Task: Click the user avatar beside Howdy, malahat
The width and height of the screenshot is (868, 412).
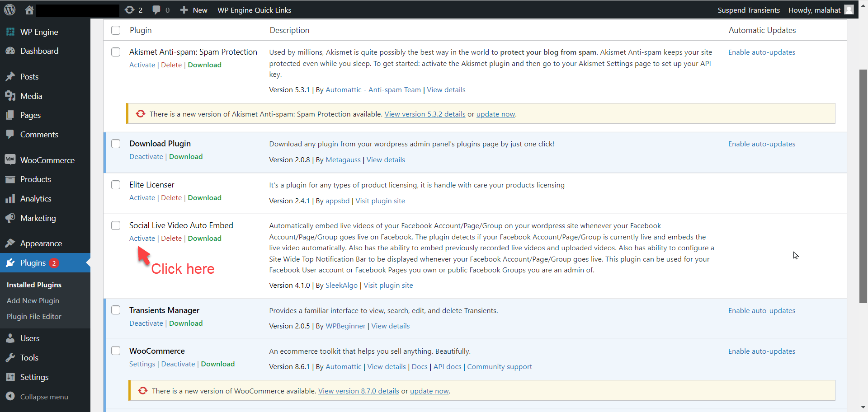Action: point(849,10)
